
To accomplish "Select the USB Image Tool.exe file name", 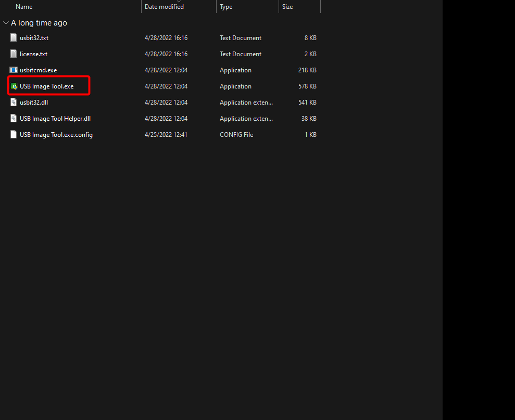I will pyautogui.click(x=47, y=86).
